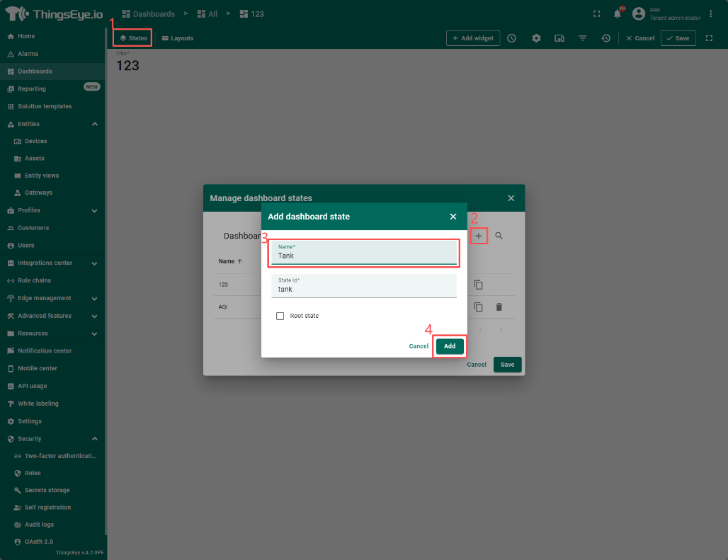Click the Add button in dialog
Image resolution: width=728 pixels, height=560 pixels.
tap(450, 346)
